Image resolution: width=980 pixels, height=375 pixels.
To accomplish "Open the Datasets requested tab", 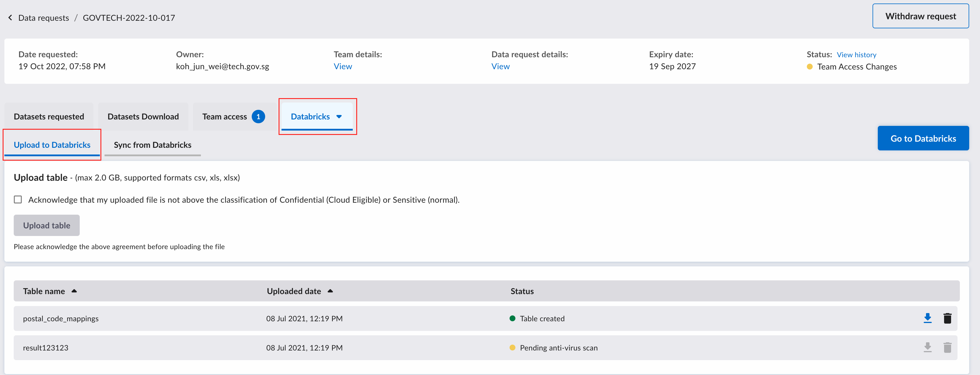I will tap(49, 117).
